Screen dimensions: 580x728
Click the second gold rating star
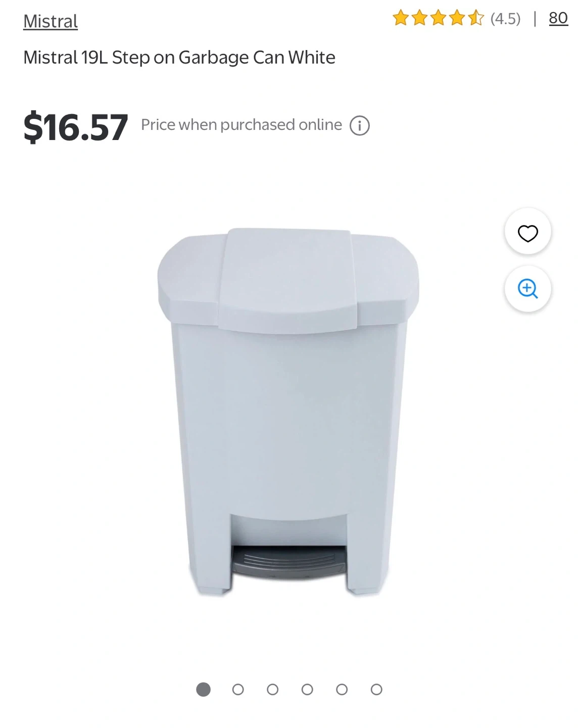[x=419, y=18]
